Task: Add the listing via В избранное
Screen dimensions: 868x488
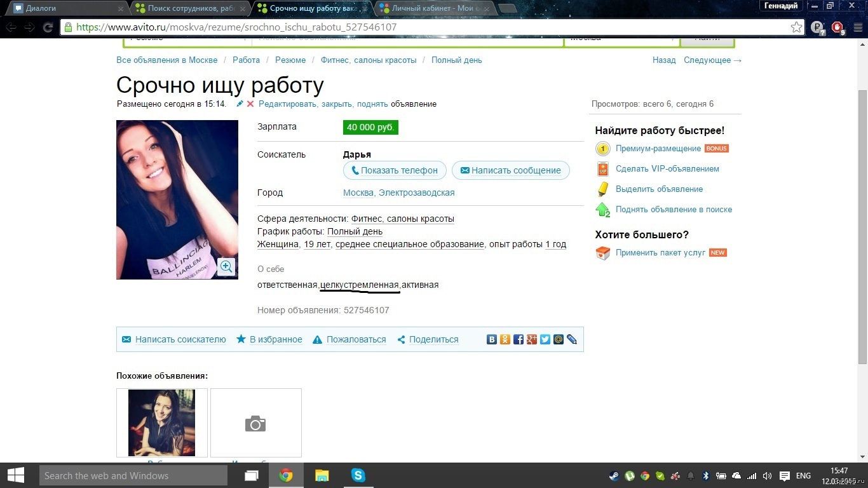Action: tap(276, 339)
